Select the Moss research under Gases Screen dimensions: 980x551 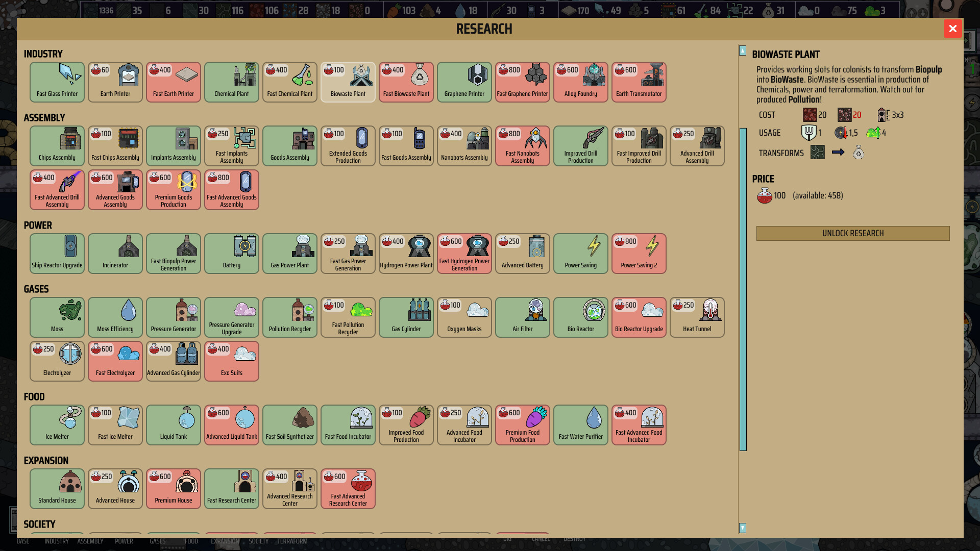57,317
